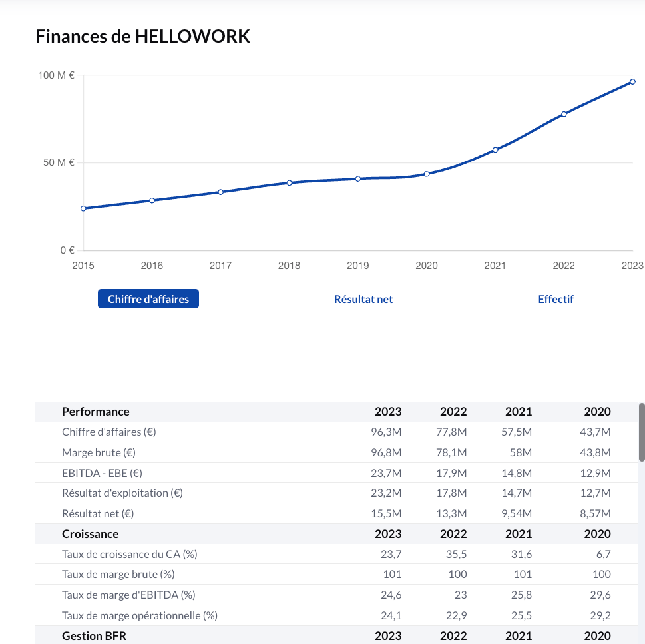Click the 2023 data point on chart
The height and width of the screenshot is (644, 645).
(x=632, y=81)
